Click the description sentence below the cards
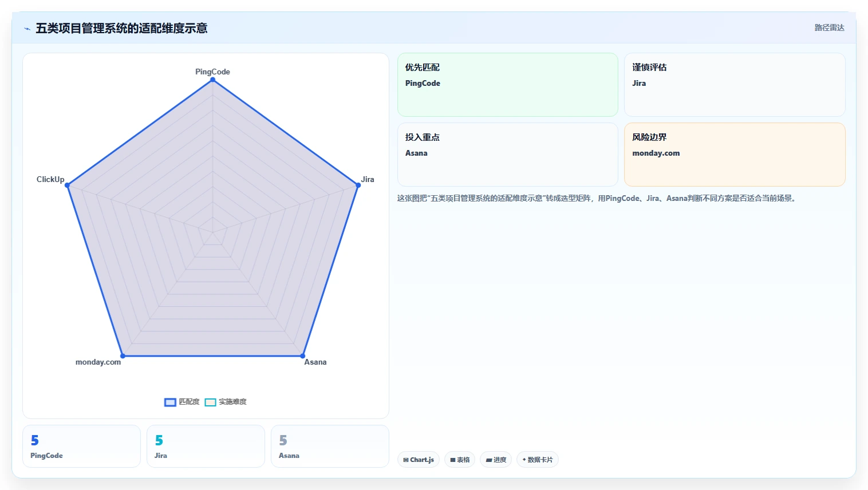 coord(597,198)
